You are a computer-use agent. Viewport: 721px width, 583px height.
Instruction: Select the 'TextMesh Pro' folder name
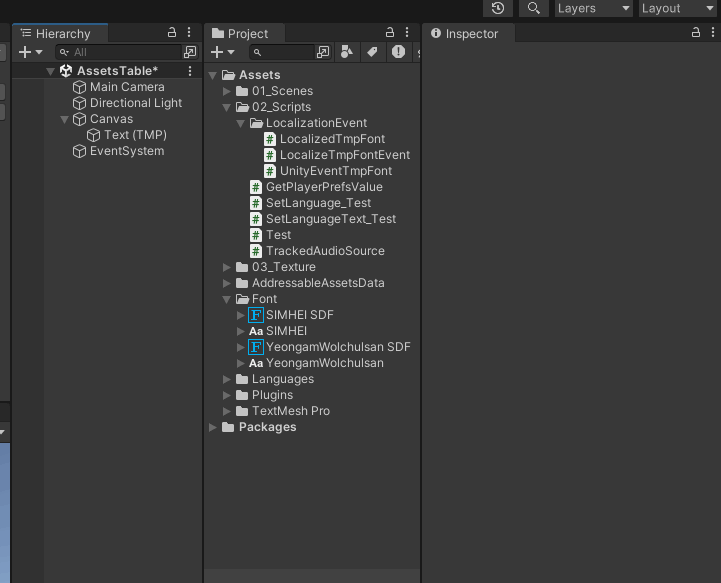click(x=291, y=411)
